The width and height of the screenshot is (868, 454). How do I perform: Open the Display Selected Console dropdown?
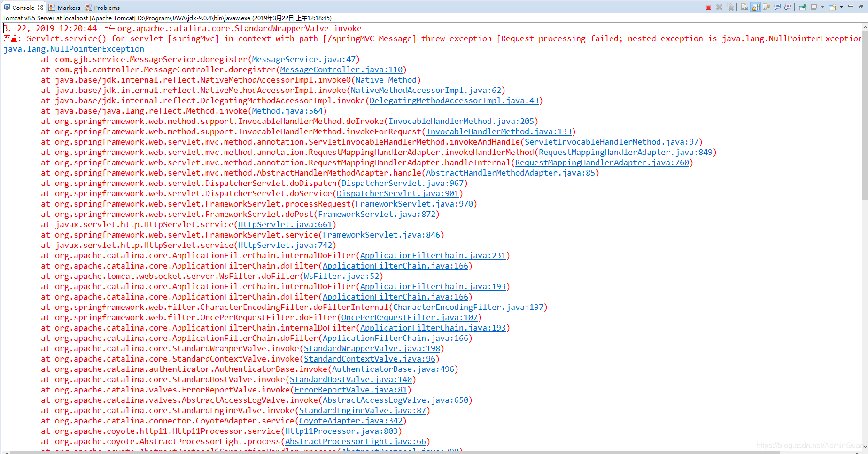click(x=822, y=7)
